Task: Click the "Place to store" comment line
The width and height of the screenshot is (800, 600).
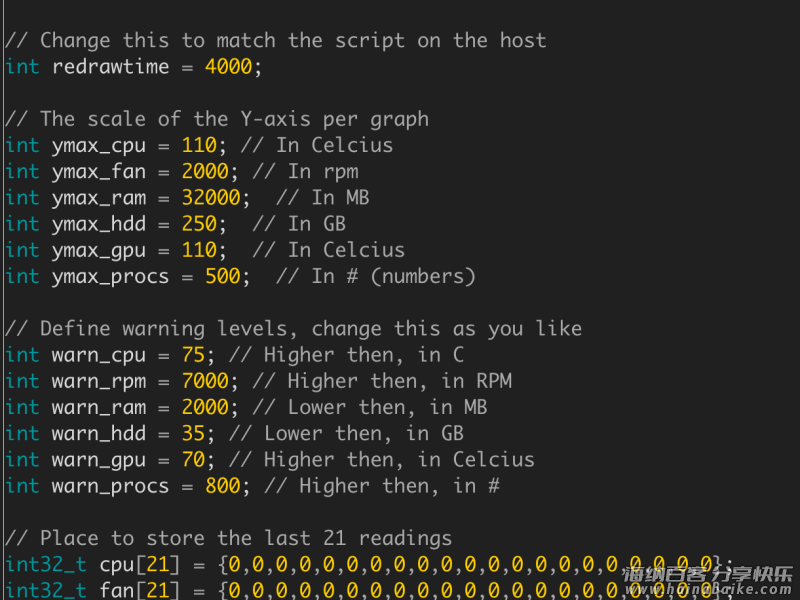Action: click(229, 538)
